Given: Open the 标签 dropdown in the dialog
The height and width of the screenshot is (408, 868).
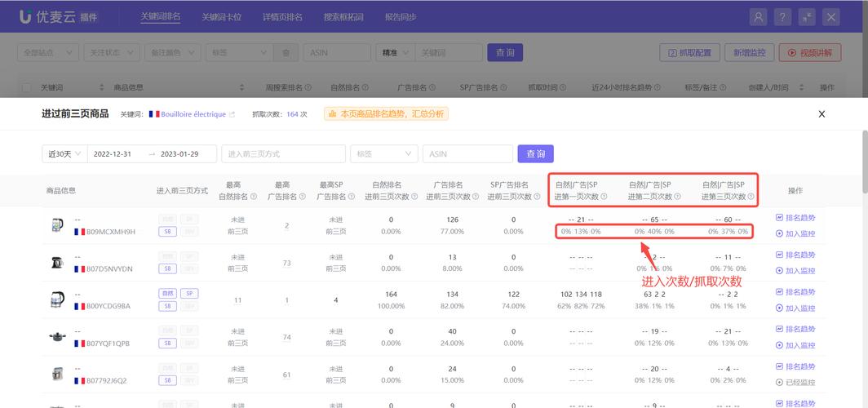Looking at the screenshot, I should (x=383, y=153).
